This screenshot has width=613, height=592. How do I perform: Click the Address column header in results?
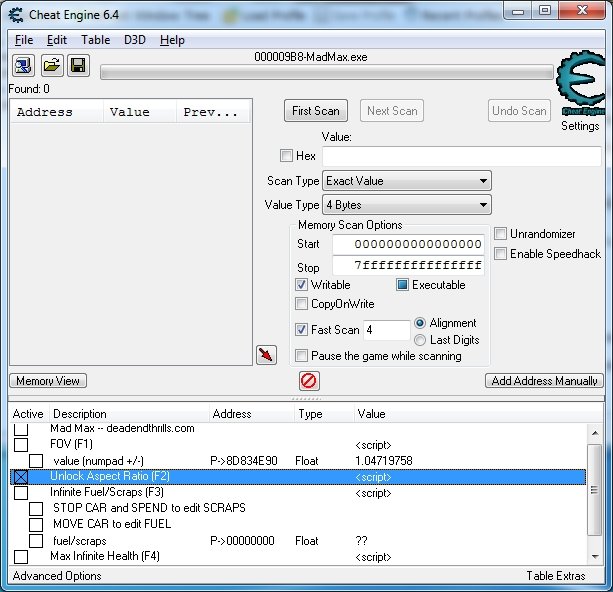coord(57,112)
